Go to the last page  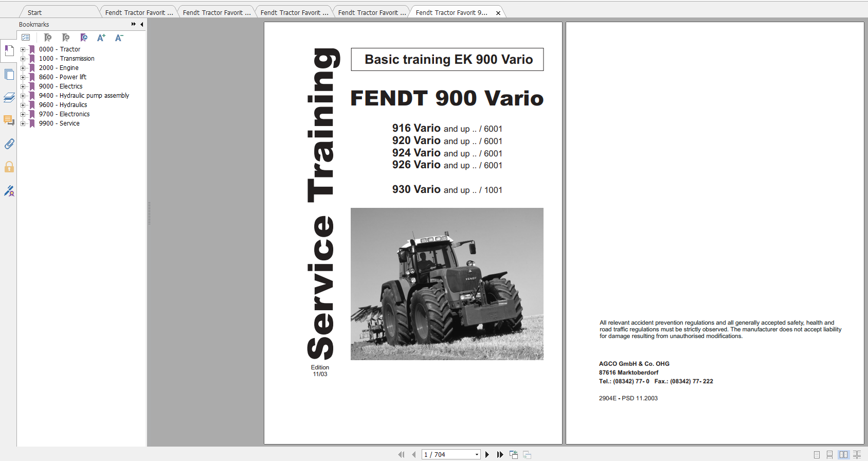pyautogui.click(x=500, y=454)
